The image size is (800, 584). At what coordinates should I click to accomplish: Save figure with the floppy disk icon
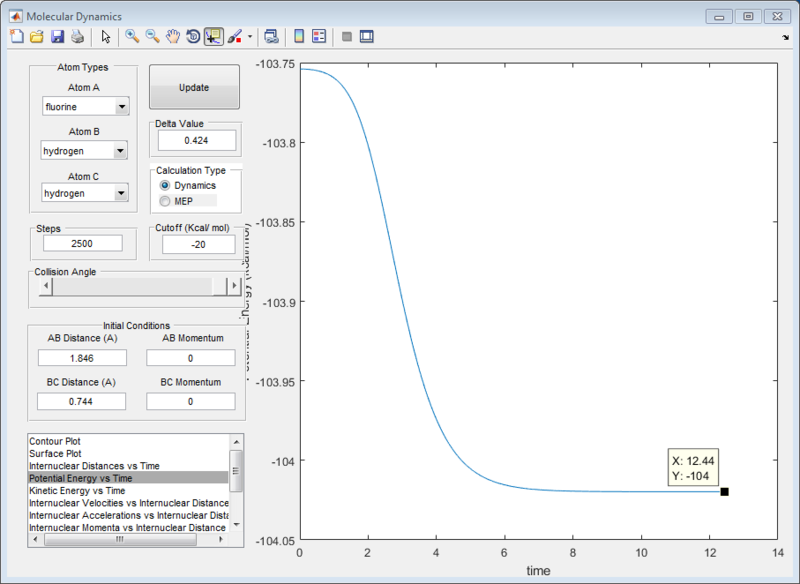57,37
